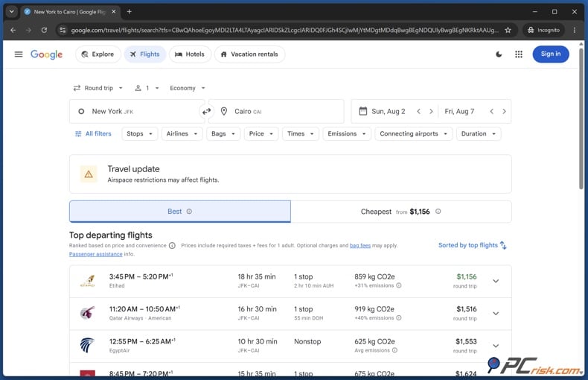Select the 12:55 PM – 6:25 AM Nonstop flight
This screenshot has height=380, width=588.
click(290, 346)
